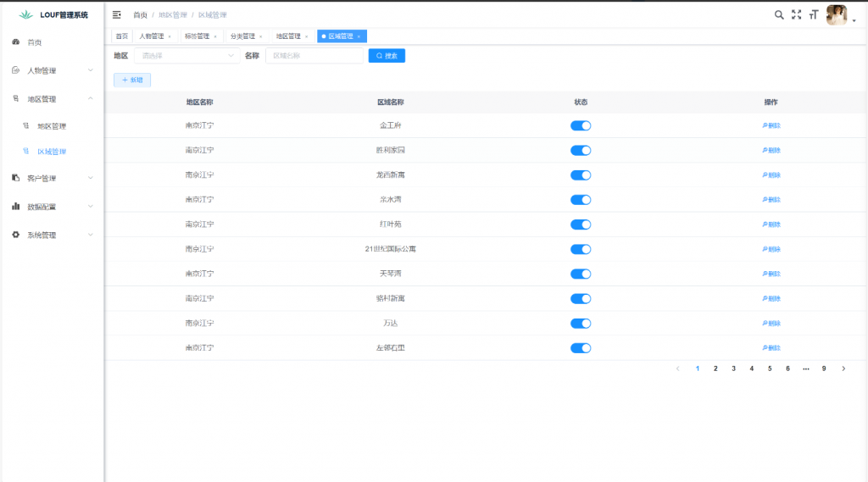Click the 新增 button
This screenshot has width=868, height=482.
(132, 80)
